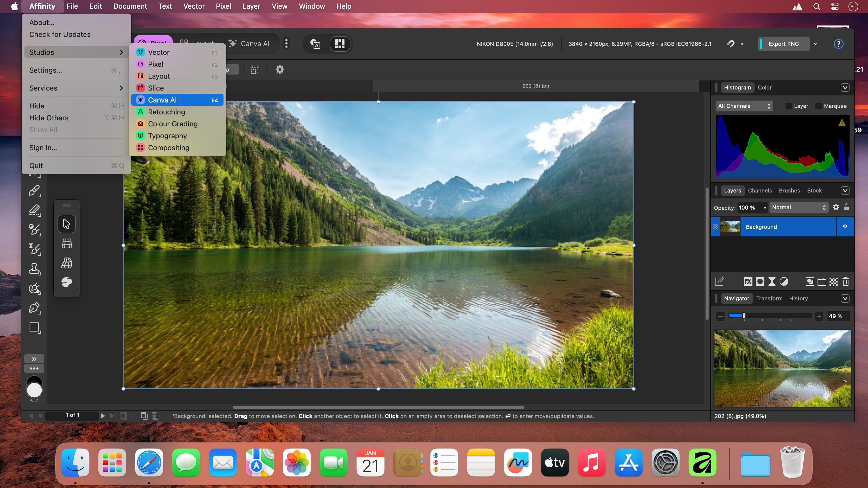Open the All Channels dropdown
The height and width of the screenshot is (488, 868).
pyautogui.click(x=744, y=106)
